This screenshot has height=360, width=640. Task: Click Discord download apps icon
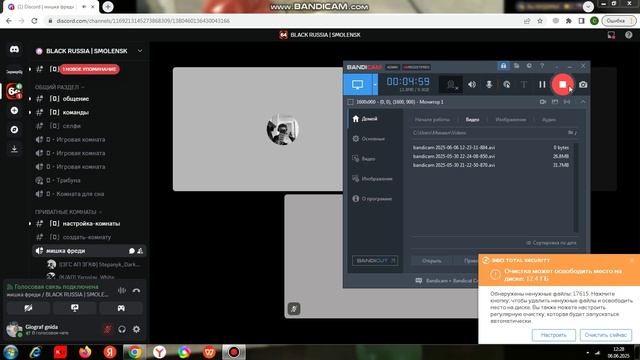(x=14, y=149)
